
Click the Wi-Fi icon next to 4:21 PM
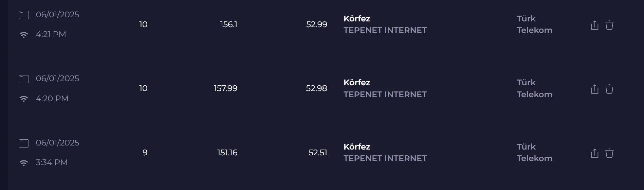(23, 35)
